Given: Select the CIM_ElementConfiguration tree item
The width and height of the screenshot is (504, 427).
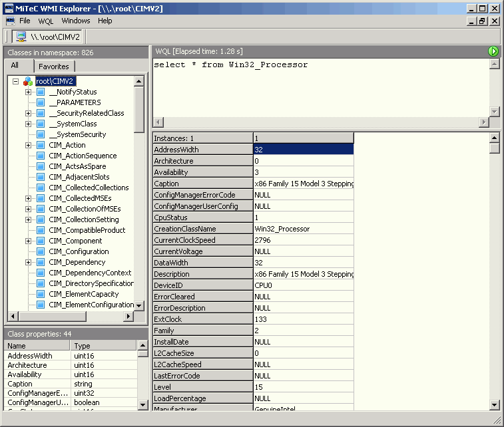Looking at the screenshot, I should 91,305.
